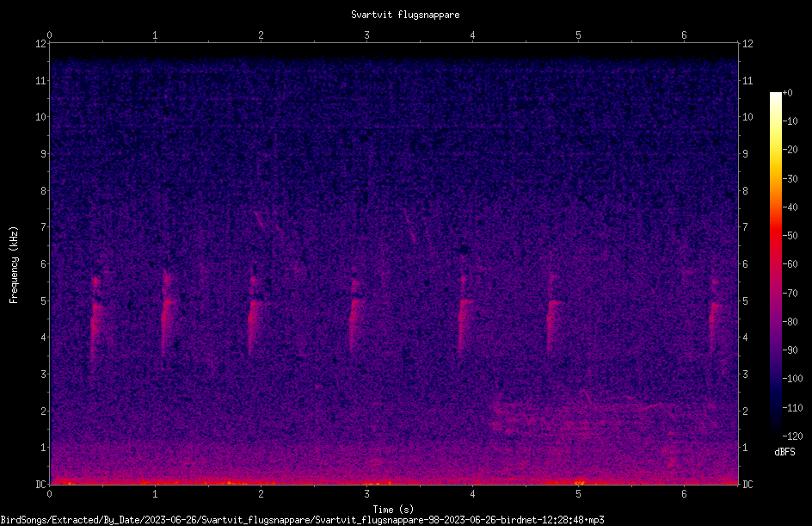Select the '-30' colorbar label
812x526 pixels.
click(790, 179)
